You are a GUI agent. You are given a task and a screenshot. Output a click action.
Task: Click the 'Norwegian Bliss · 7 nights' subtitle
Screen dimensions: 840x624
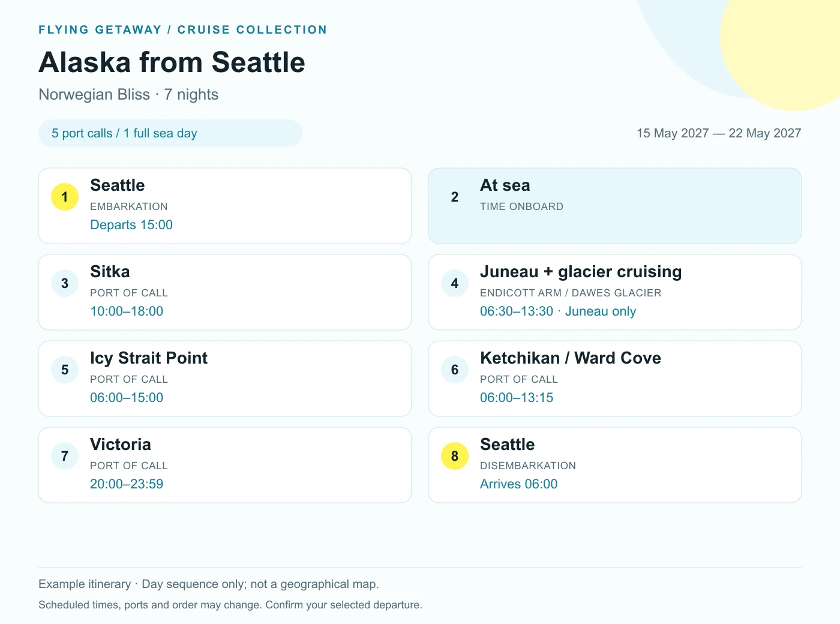128,95
